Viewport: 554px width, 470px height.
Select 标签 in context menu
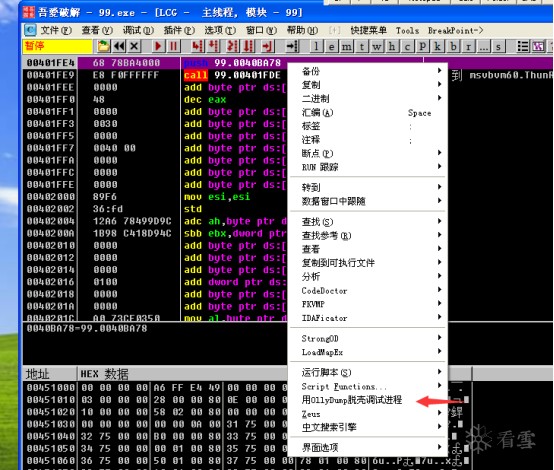point(367,126)
